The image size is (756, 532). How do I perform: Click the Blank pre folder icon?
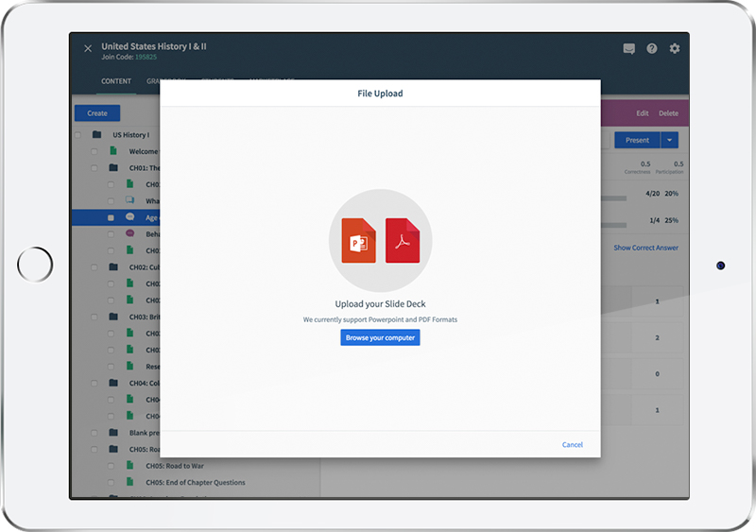113,432
